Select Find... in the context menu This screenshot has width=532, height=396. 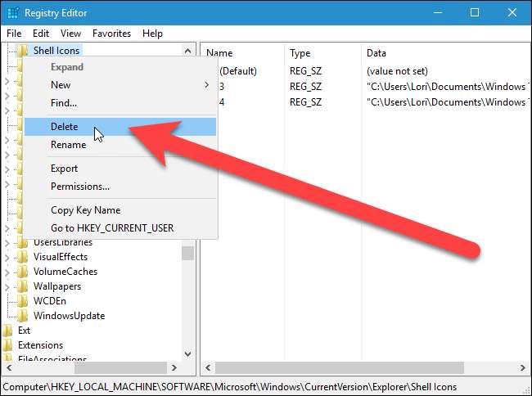(x=120, y=103)
